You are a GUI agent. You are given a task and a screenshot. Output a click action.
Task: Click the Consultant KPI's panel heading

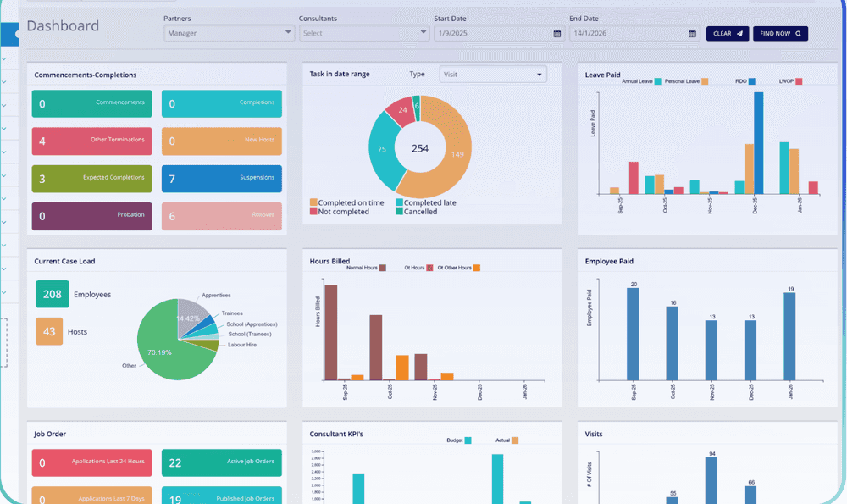(x=336, y=434)
